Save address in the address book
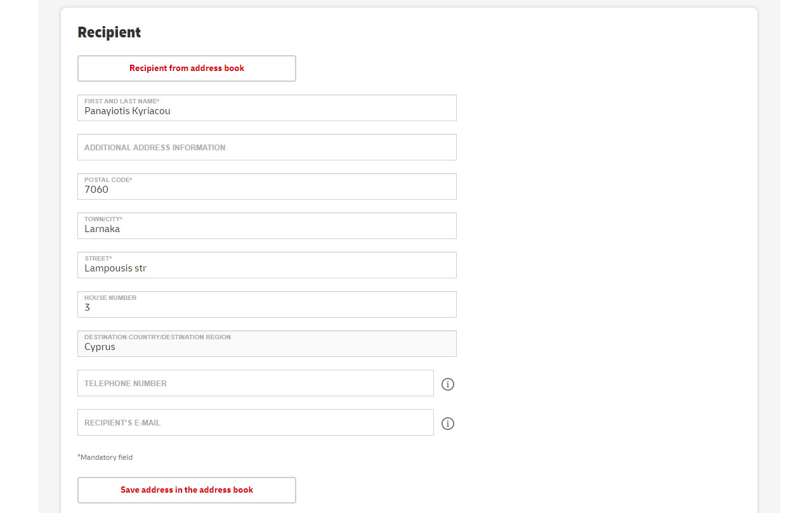The image size is (812, 513). (187, 490)
